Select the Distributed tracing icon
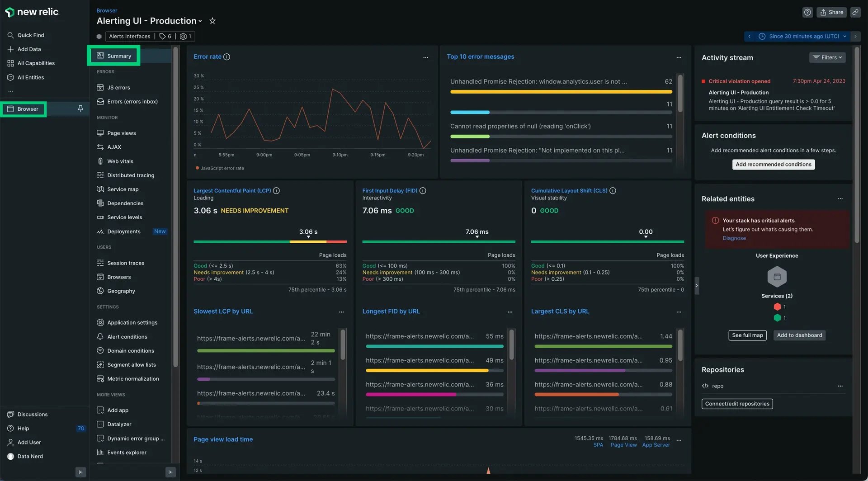Screen dimensions: 868x481 point(100,175)
